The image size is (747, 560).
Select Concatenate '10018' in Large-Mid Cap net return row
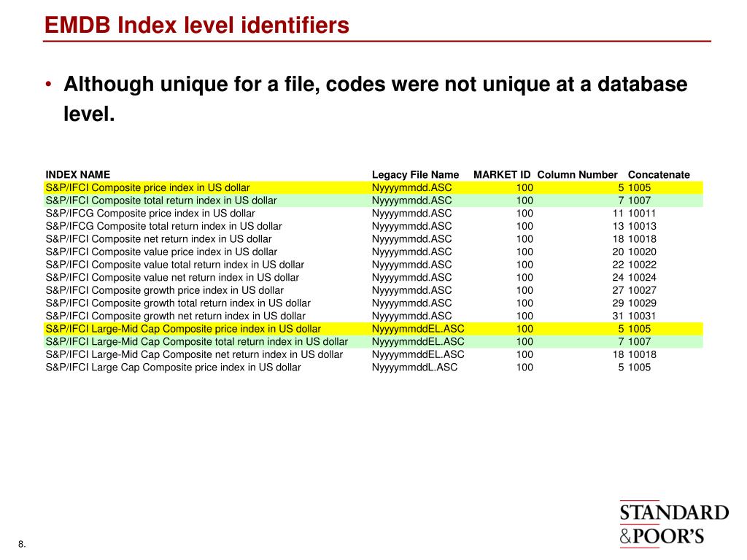point(642,355)
